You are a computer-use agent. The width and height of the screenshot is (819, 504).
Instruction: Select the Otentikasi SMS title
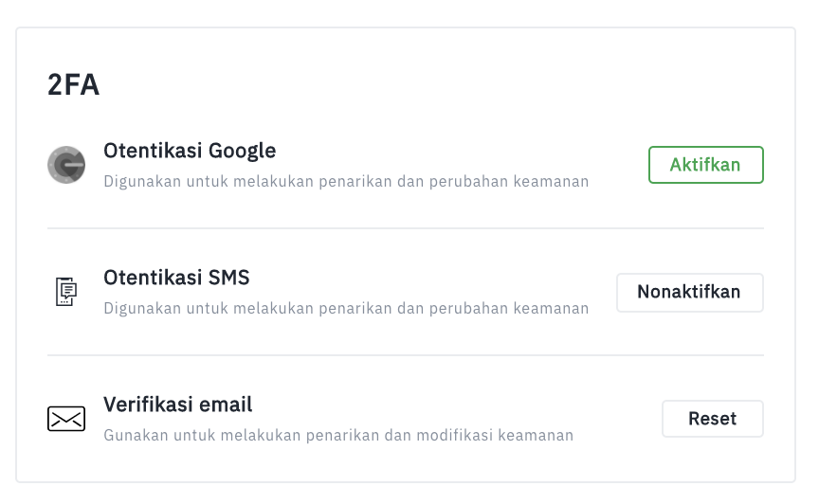(x=176, y=278)
